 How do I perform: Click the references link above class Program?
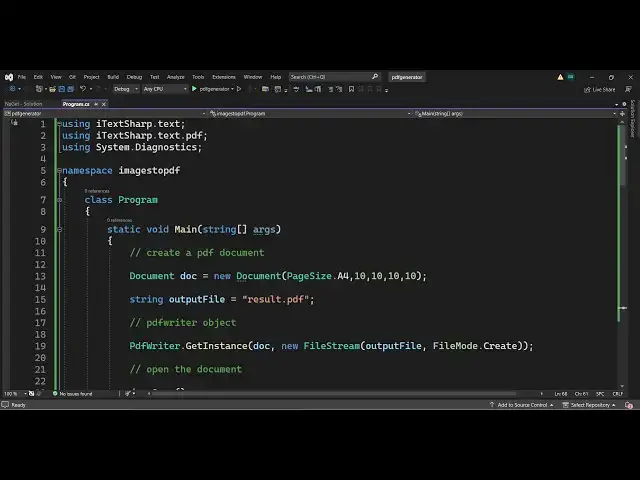click(97, 191)
